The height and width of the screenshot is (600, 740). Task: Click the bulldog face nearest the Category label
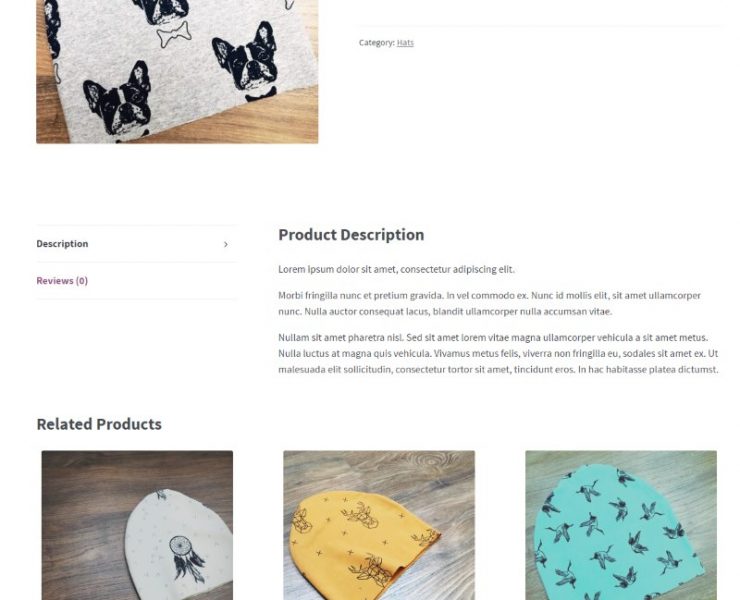[x=245, y=60]
